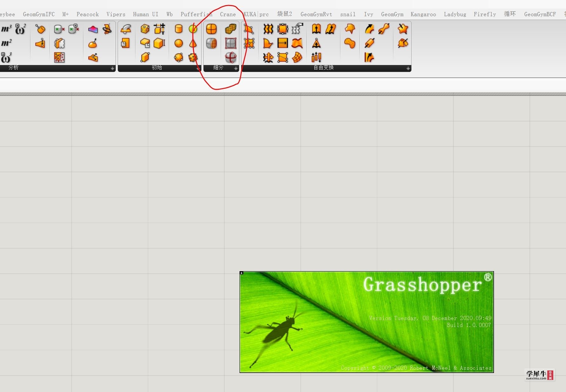The image size is (566, 392).
Task: Switch to the Peacock tab
Action: pos(88,14)
